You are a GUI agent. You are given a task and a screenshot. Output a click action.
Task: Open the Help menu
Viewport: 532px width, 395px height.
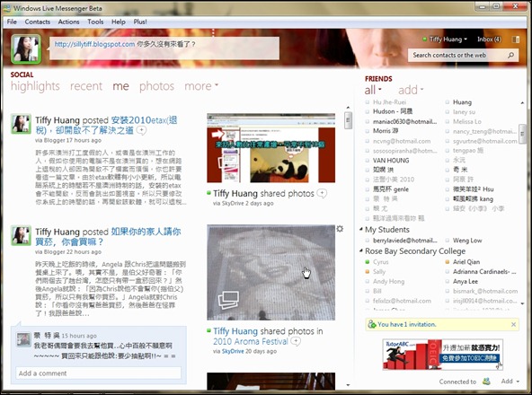pos(119,22)
